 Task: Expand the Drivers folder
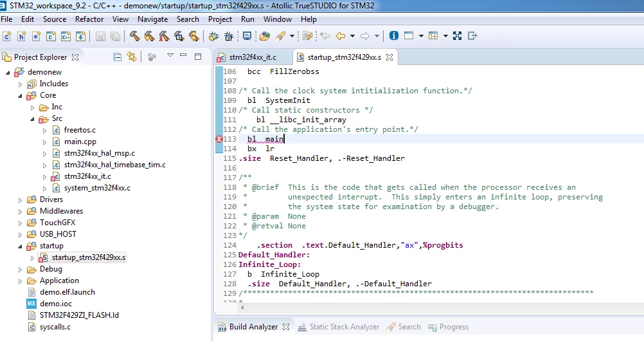coord(20,200)
